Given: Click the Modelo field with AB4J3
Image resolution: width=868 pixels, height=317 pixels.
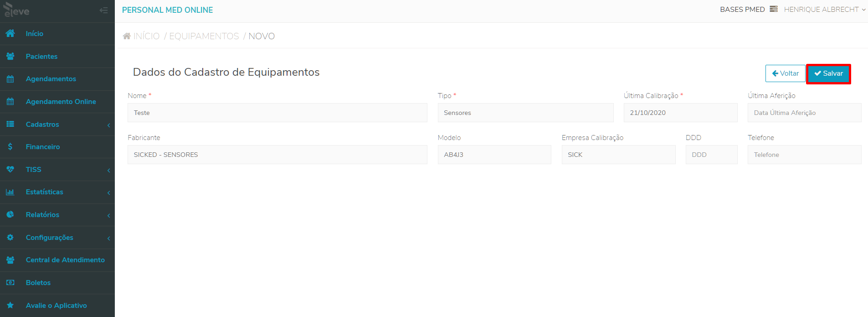Looking at the screenshot, I should 494,155.
